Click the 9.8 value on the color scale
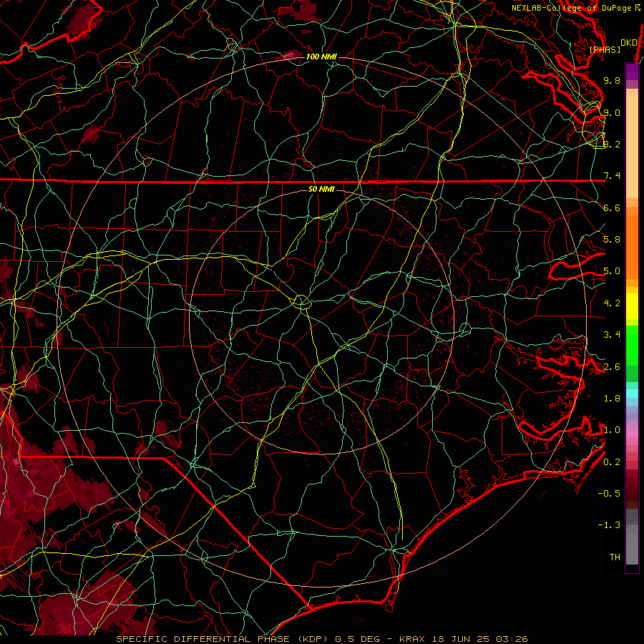 612,80
